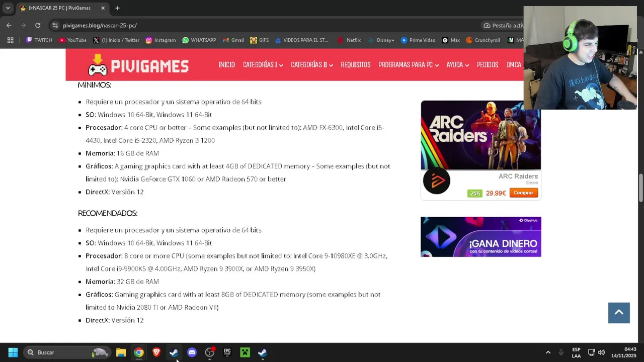Show hidden system tray icons

coord(548,352)
